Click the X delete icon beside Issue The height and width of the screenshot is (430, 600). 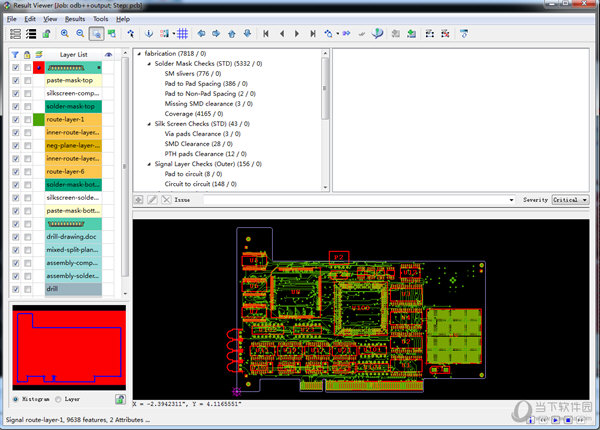[x=166, y=200]
